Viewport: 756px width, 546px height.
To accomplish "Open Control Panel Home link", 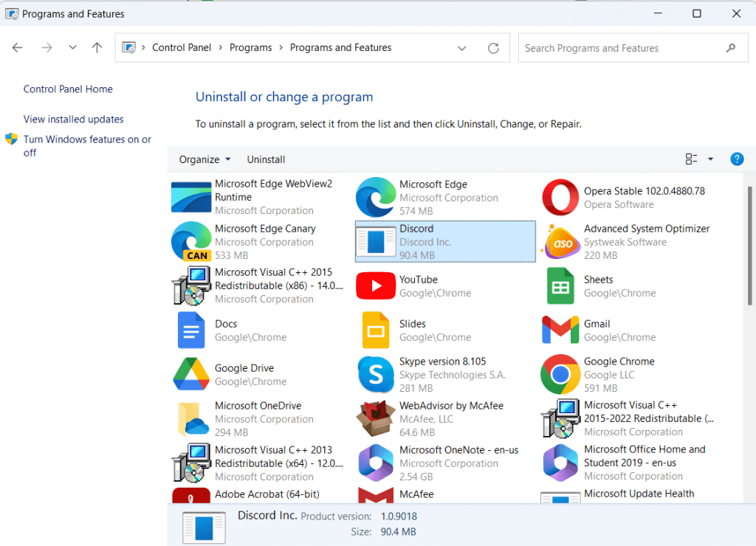I will pos(68,89).
